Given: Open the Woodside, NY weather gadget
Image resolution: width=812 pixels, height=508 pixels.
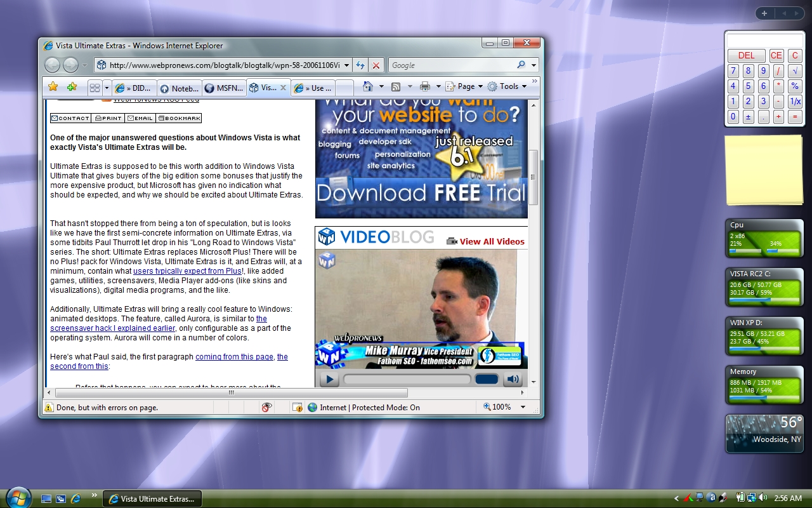Looking at the screenshot, I should [764, 434].
